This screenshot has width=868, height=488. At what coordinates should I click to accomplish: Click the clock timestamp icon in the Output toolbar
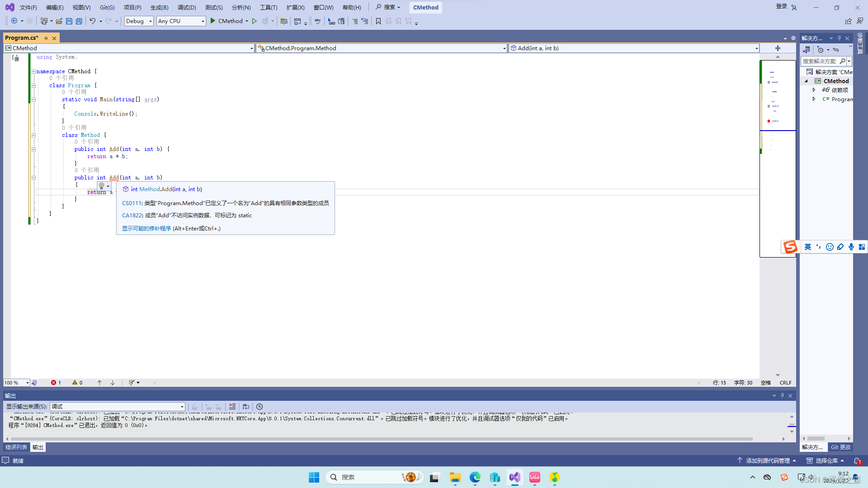[259, 407]
